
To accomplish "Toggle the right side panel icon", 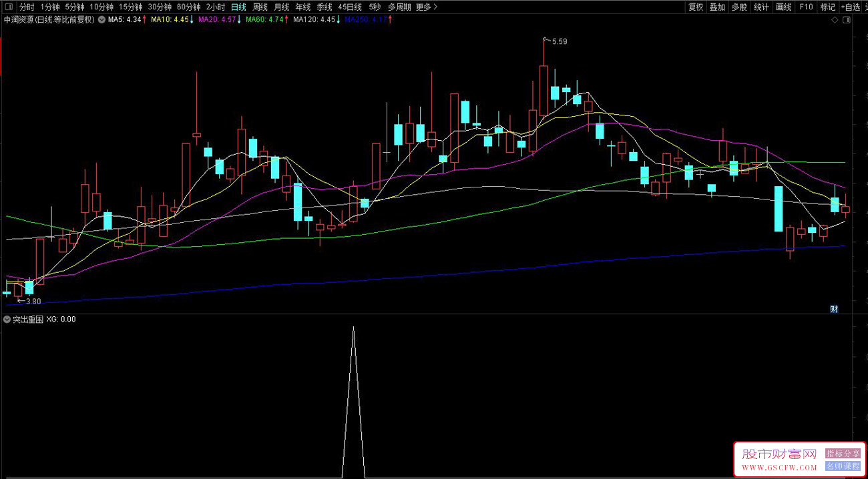I will coord(846,20).
